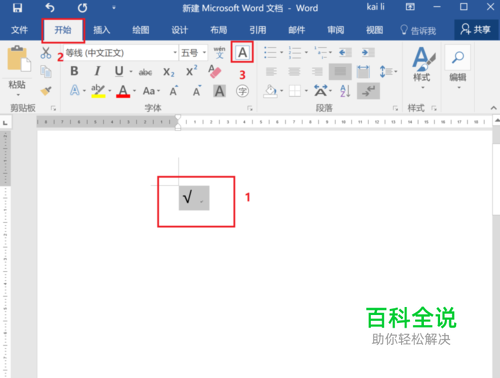Click the 告诉我 Tell Me search box

tap(418, 31)
